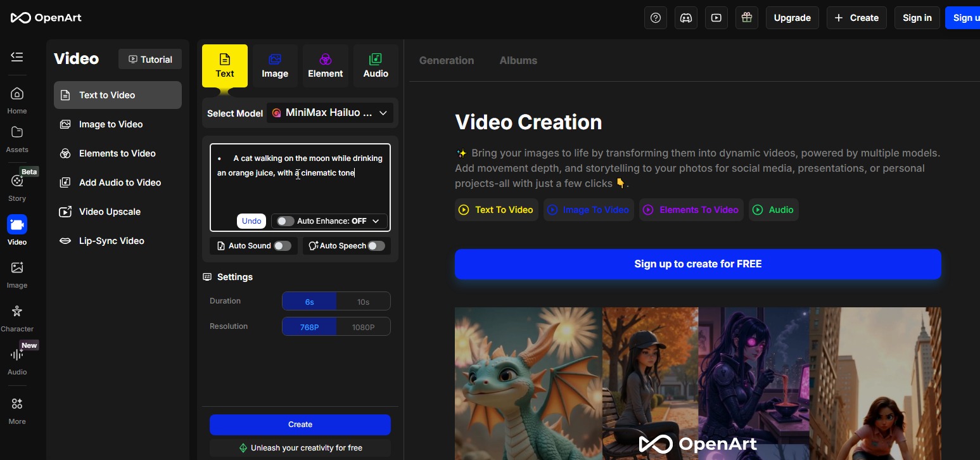Collapse the sidebar menu icon

pos(17,57)
